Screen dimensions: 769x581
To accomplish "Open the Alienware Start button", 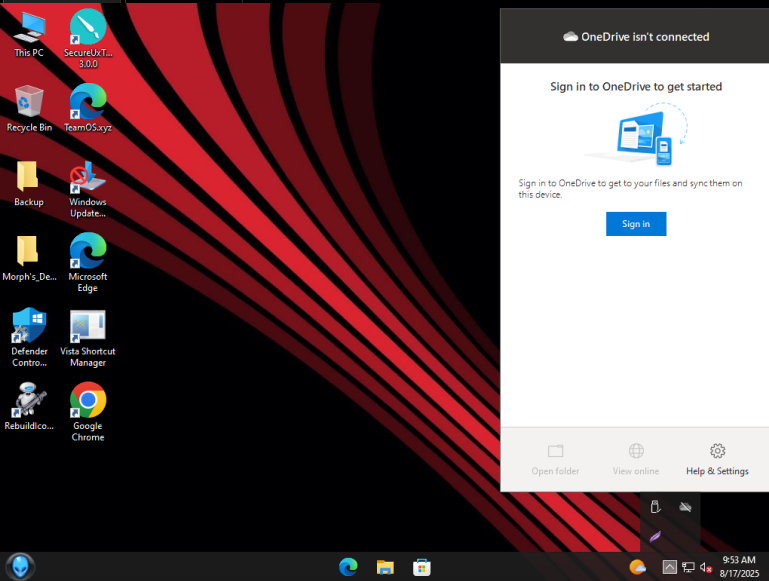I will click(20, 567).
